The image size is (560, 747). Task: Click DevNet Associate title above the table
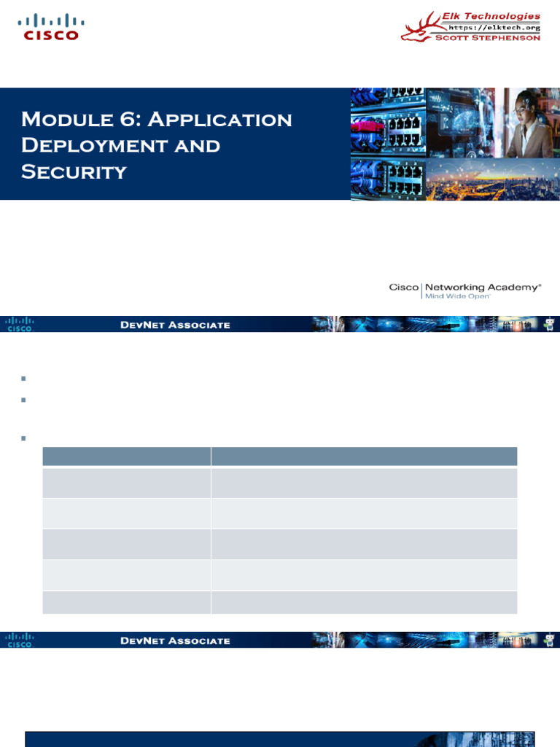[x=175, y=325]
